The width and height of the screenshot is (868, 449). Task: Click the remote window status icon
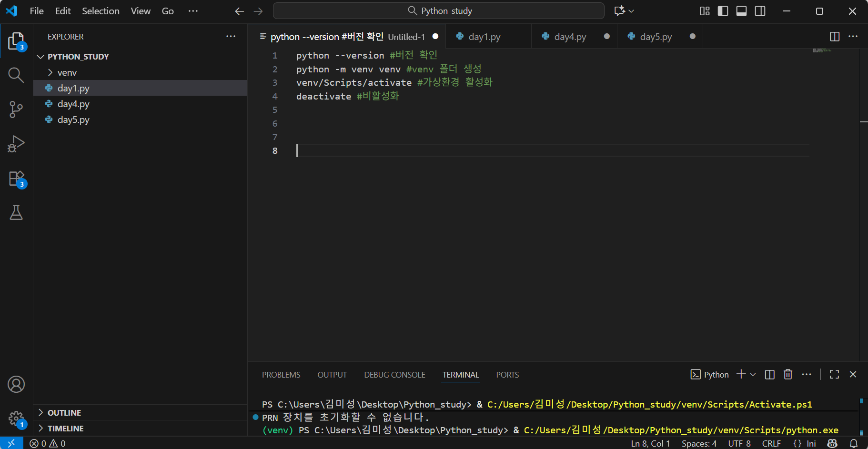11,443
